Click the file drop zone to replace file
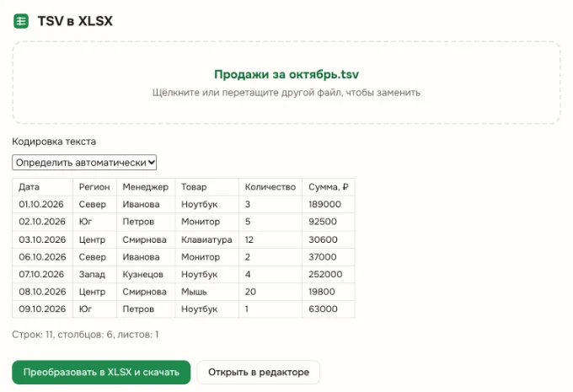Viewport: 573px width, 392px height. click(286, 83)
